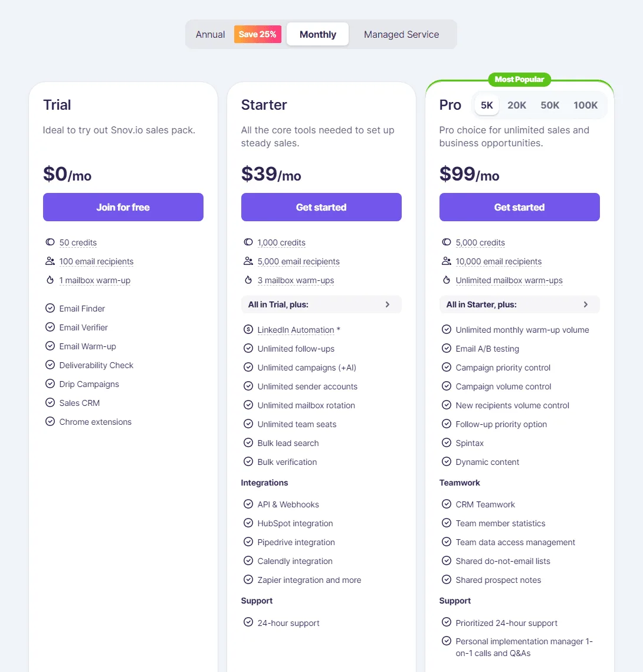
Task: Switch to the Annual pricing tab
Action: coord(211,34)
